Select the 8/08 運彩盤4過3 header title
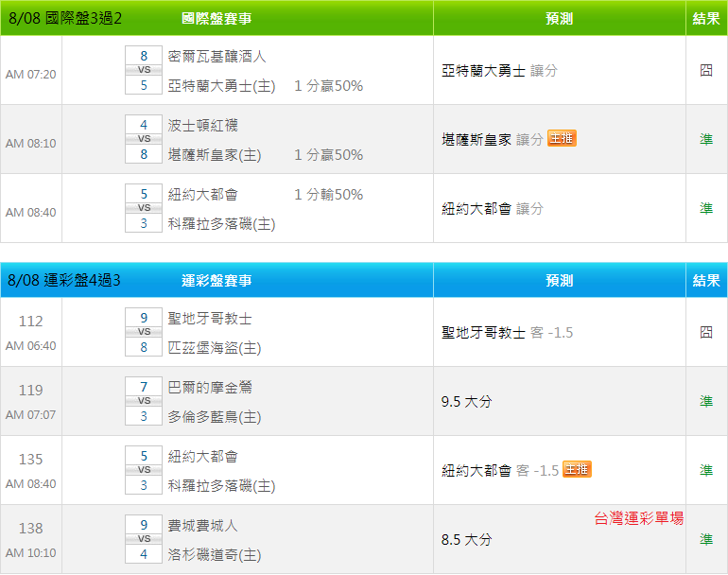This screenshot has height=575, width=728. pos(64,280)
